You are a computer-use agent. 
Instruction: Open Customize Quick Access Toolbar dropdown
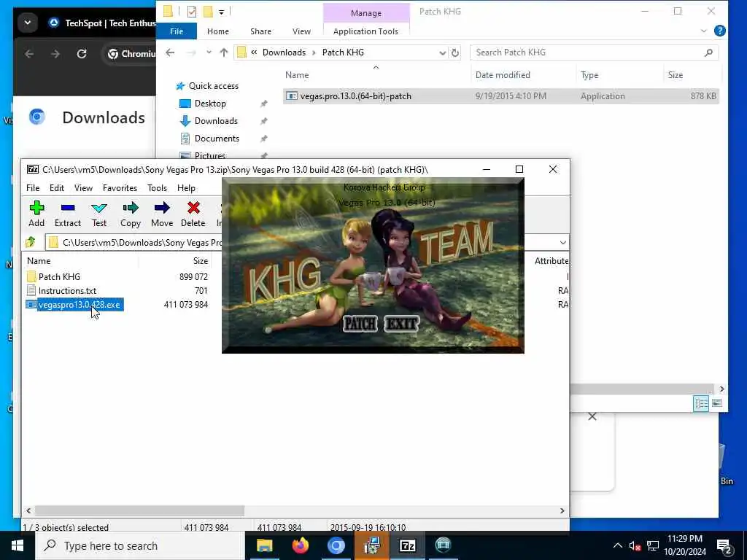[x=222, y=12]
